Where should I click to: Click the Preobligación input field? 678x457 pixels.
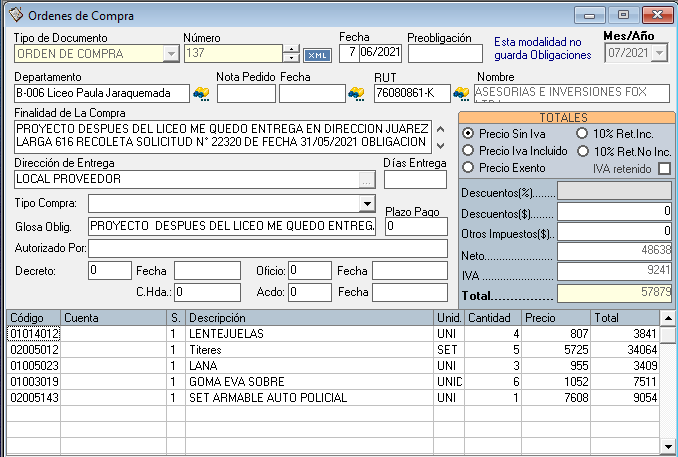[445, 54]
